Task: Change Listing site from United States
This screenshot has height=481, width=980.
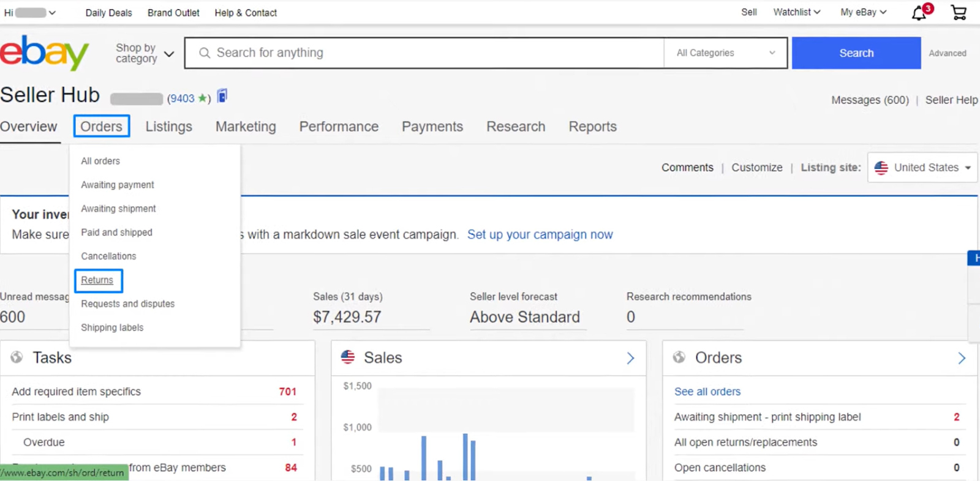Action: (x=922, y=168)
